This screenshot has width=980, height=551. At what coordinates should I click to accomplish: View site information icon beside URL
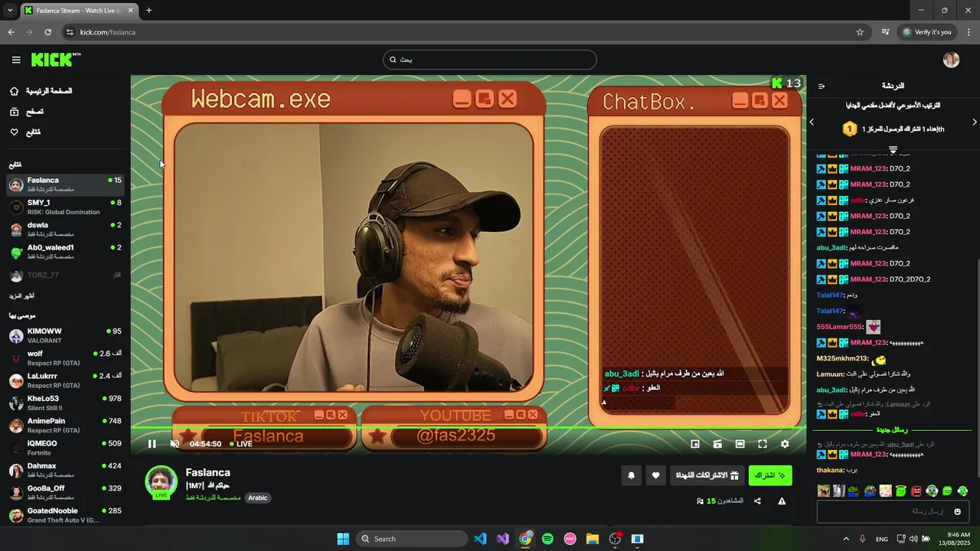point(70,32)
